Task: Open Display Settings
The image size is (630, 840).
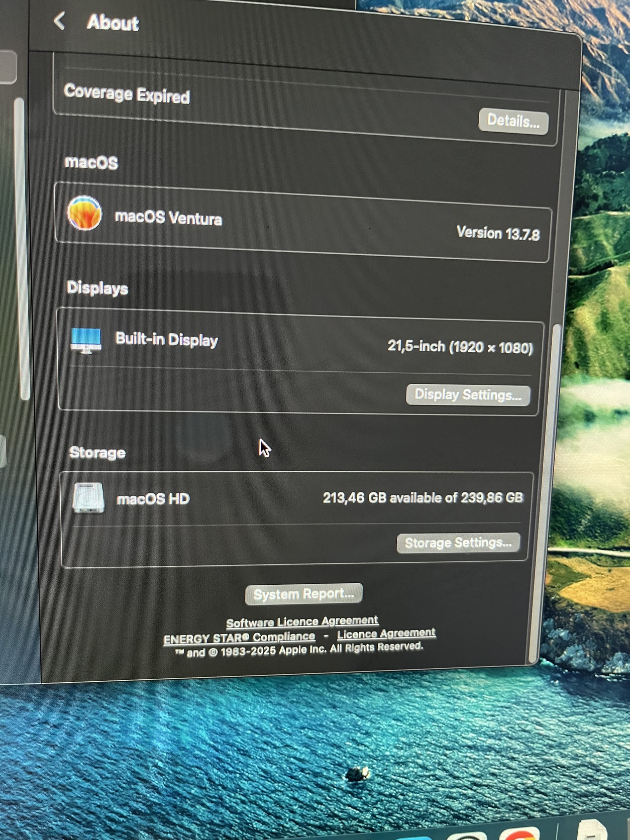Action: coord(468,395)
